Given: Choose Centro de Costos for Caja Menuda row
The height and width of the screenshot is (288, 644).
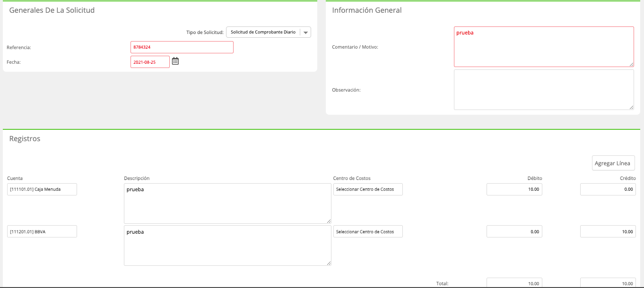Looking at the screenshot, I should [x=368, y=189].
